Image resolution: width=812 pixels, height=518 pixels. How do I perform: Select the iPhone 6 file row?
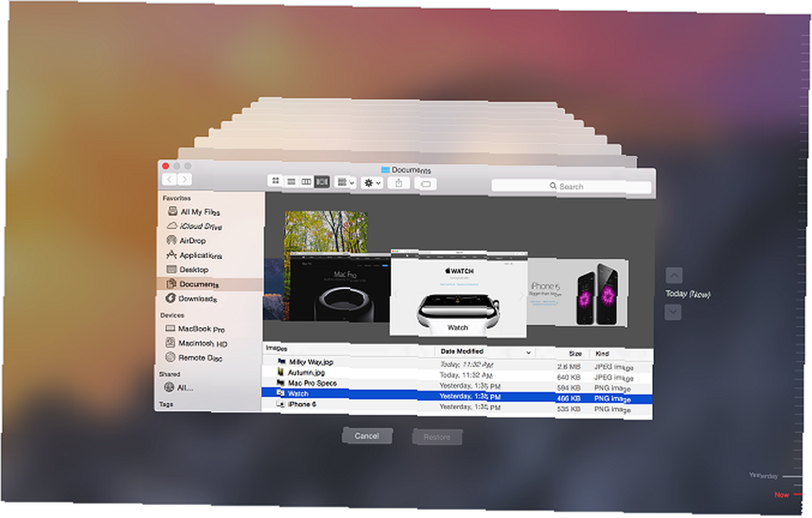click(x=457, y=406)
